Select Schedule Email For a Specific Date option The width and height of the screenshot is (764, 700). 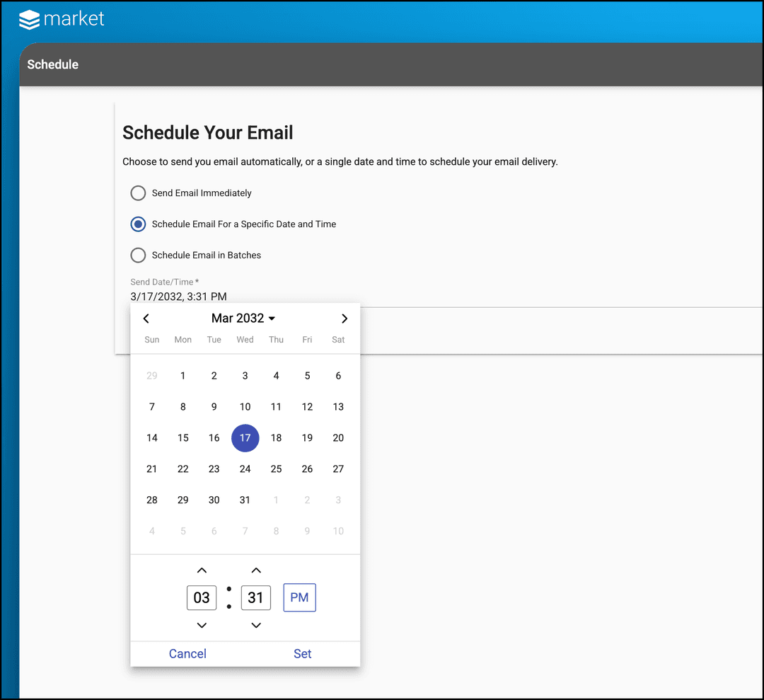[x=139, y=224]
